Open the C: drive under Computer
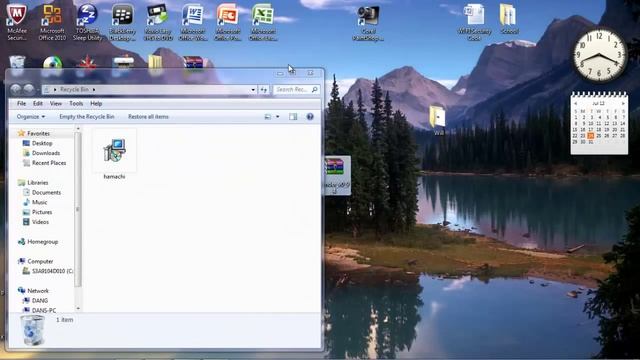 tap(52, 271)
